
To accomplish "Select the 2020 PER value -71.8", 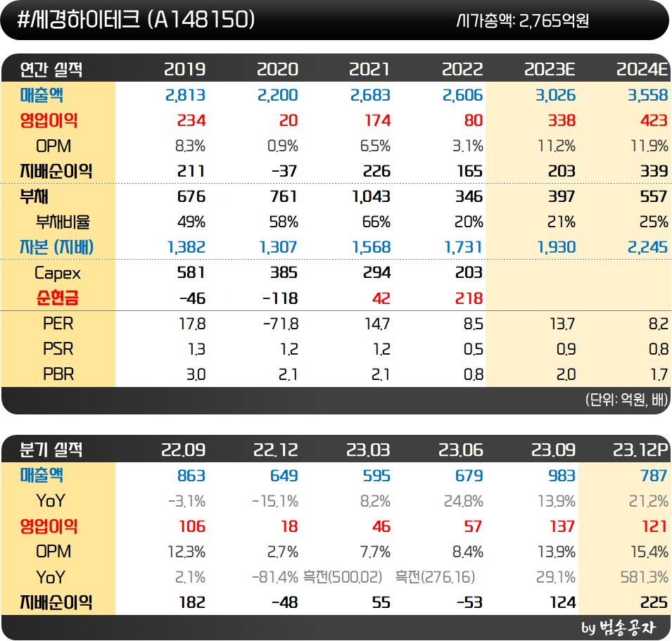I will [x=281, y=324].
